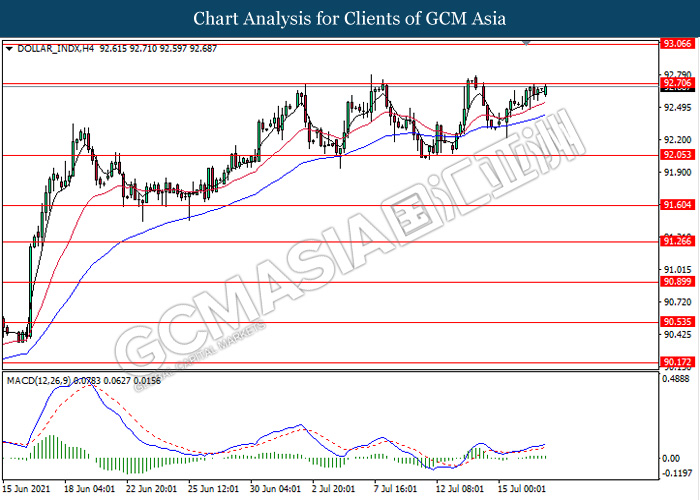The width and height of the screenshot is (700, 500).
Task: Click the 15 Jun 2021 date label
Action: [x=29, y=490]
